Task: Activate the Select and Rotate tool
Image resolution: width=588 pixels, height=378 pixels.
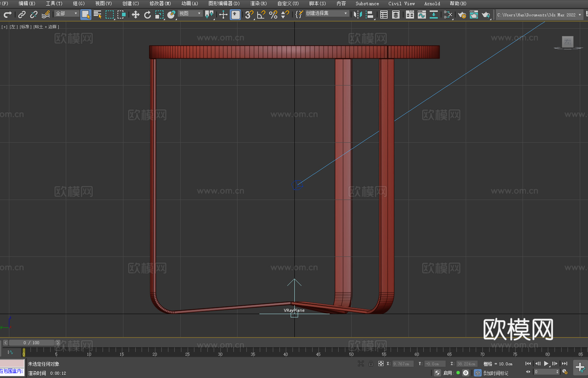Action: pos(148,14)
